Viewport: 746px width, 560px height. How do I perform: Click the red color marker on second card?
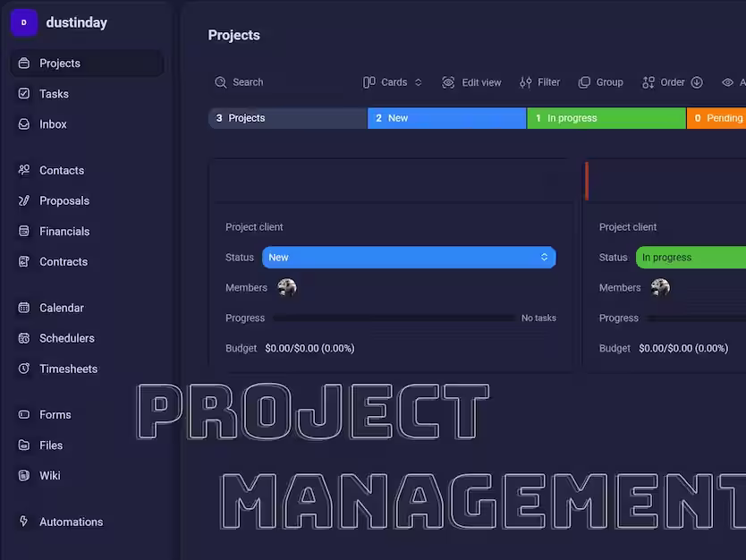(587, 181)
